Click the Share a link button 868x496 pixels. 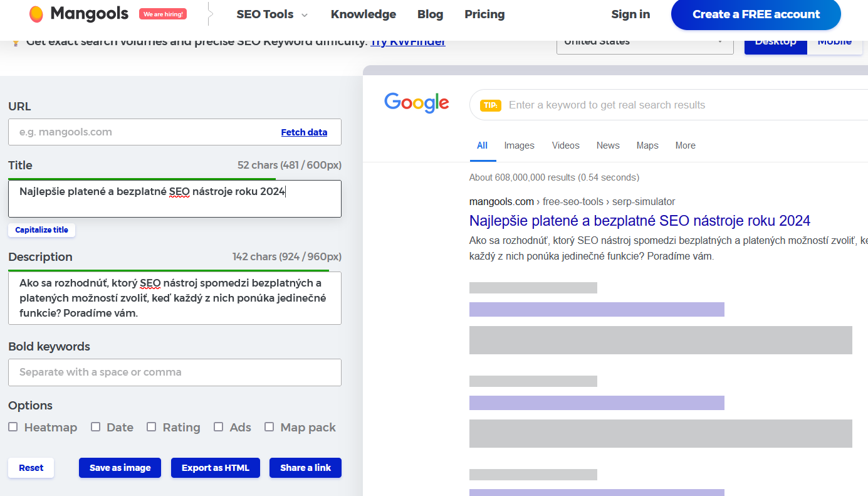(x=305, y=468)
